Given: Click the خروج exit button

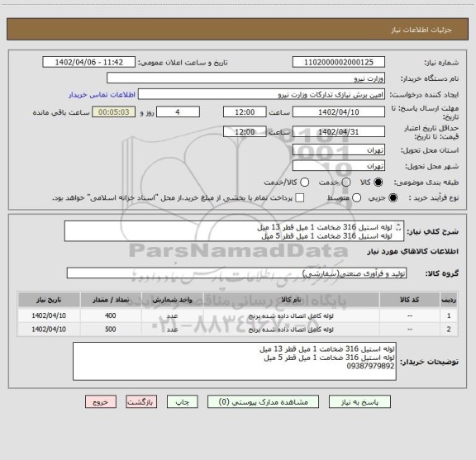Looking at the screenshot, I should 101,401.
